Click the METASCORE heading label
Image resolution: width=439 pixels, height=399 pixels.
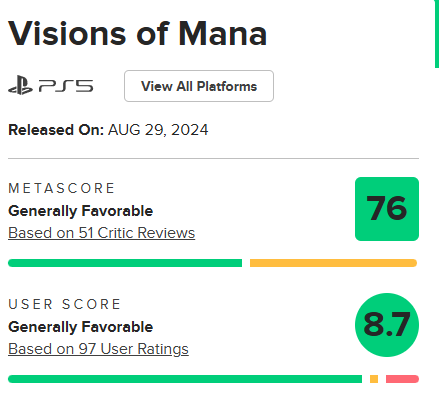click(61, 188)
